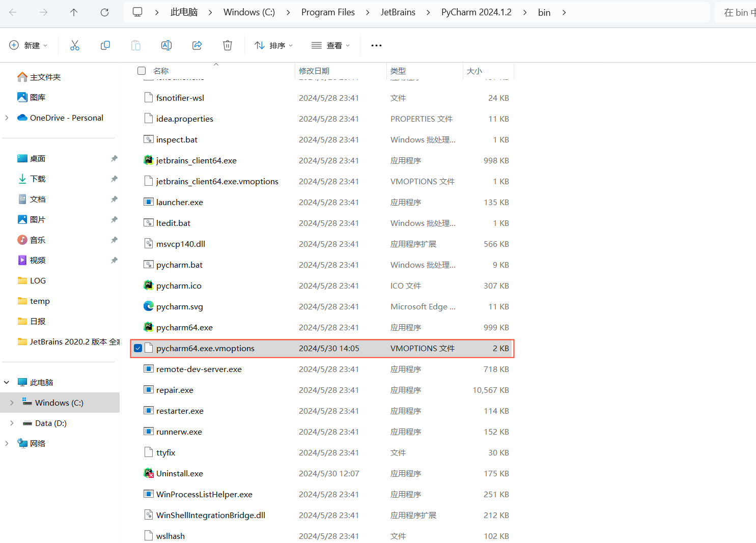Select the WinProcessListHelper.exe file
Screen dimensions: 756x543
click(x=323, y=494)
